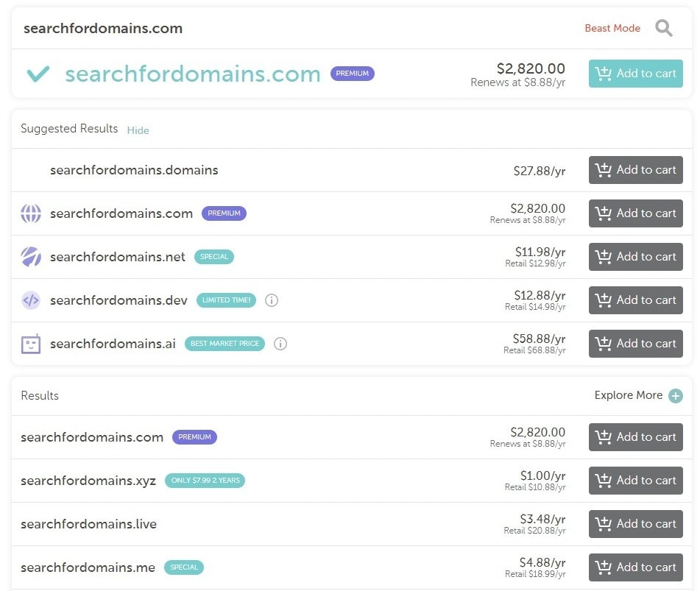
Task: Click the ONLY $7.99 2 YEARS badge
Action: click(205, 481)
